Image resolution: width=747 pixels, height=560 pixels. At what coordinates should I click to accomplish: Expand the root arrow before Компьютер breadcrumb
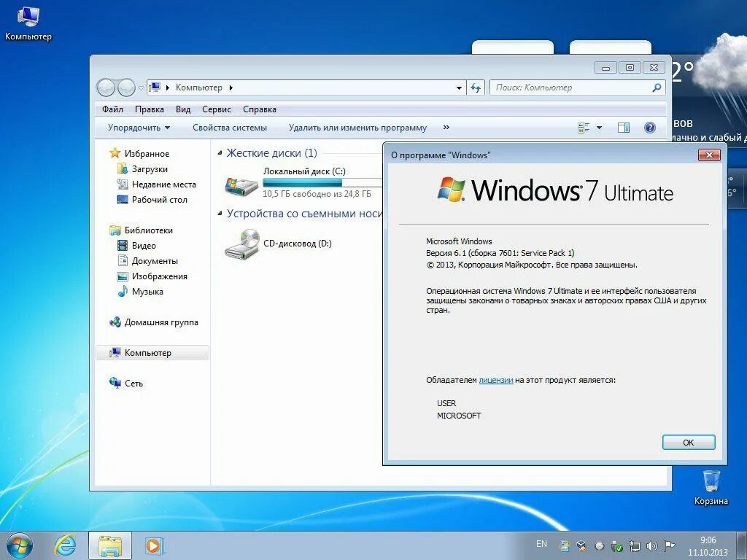(x=168, y=87)
